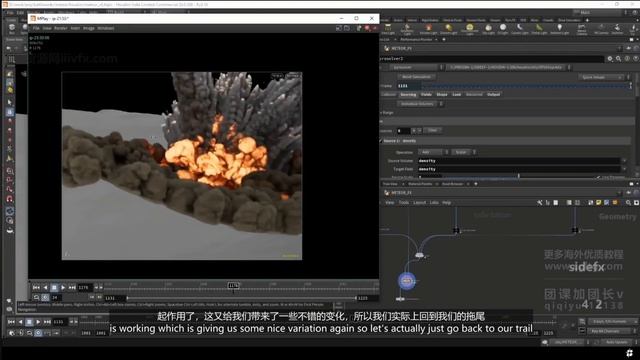Image resolution: width=640 pixels, height=360 pixels.
Task: Jump to last frame in MPlay
Action: (x=72, y=287)
